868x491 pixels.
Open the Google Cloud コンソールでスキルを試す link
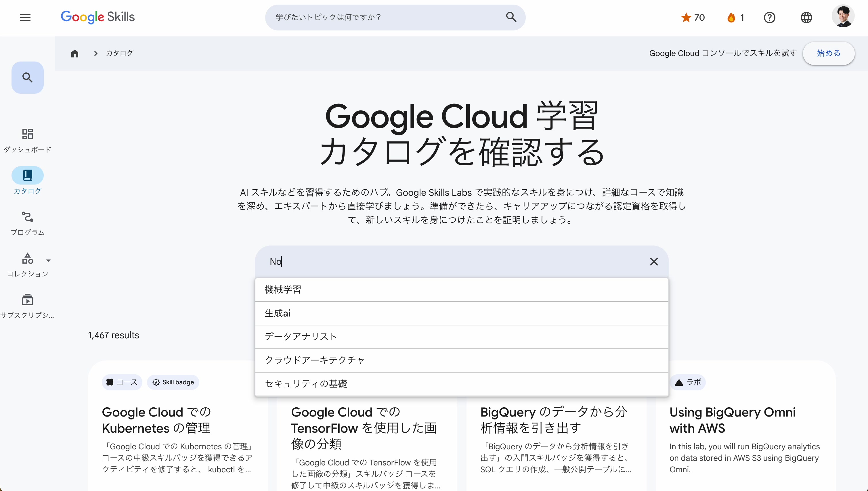click(x=722, y=53)
